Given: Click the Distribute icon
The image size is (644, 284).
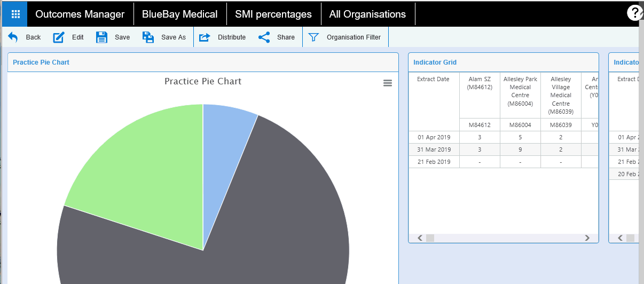Looking at the screenshot, I should tap(205, 37).
